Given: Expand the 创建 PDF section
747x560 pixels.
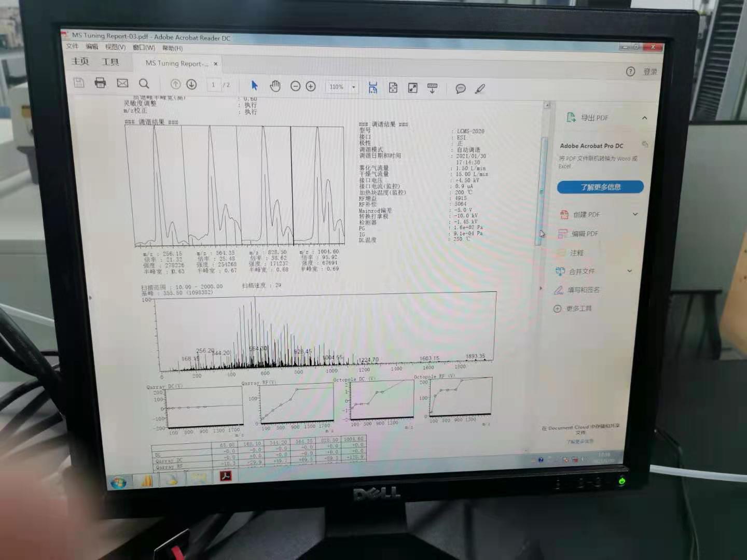Looking at the screenshot, I should (635, 214).
